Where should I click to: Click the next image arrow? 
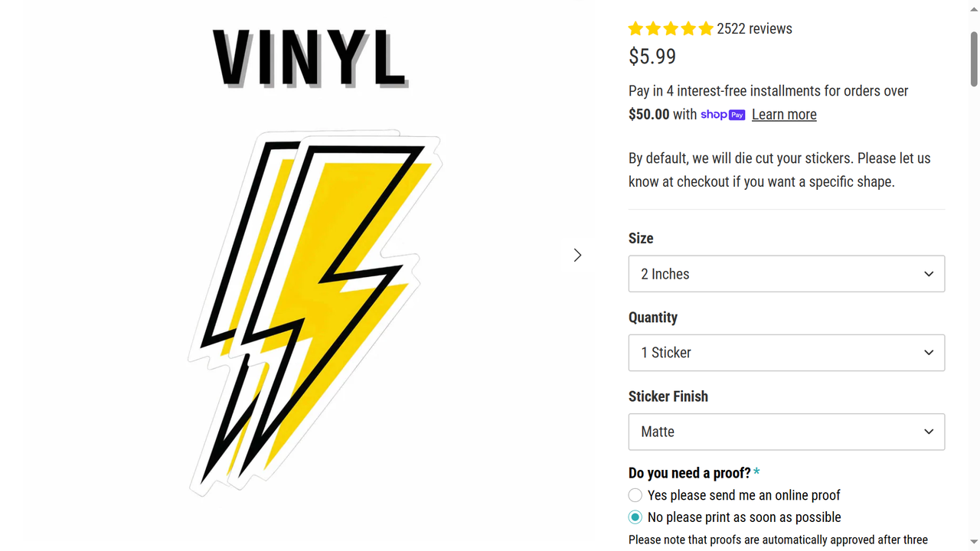pyautogui.click(x=577, y=255)
